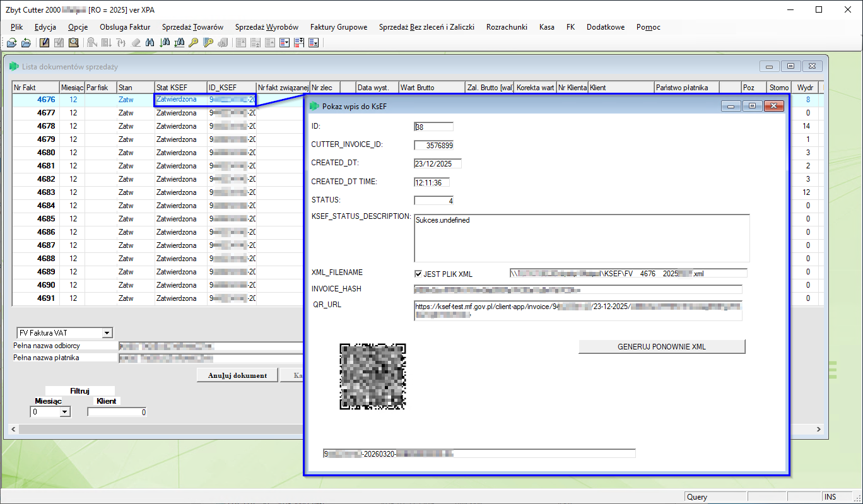
Task: Click the CREATED_DT TIME field 12:11:36
Action: [x=432, y=182]
